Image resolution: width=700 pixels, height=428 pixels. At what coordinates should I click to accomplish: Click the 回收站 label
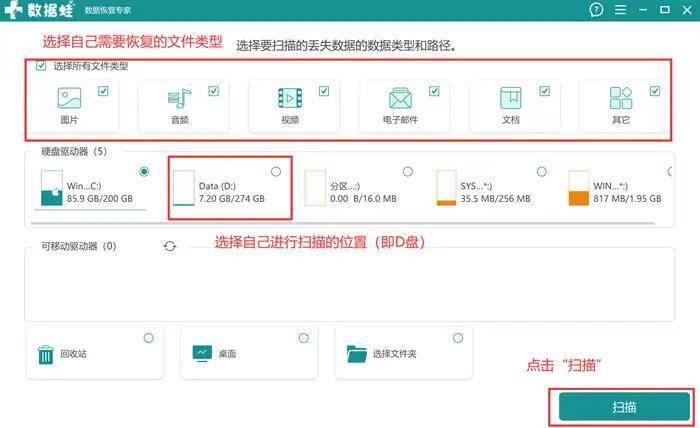74,354
